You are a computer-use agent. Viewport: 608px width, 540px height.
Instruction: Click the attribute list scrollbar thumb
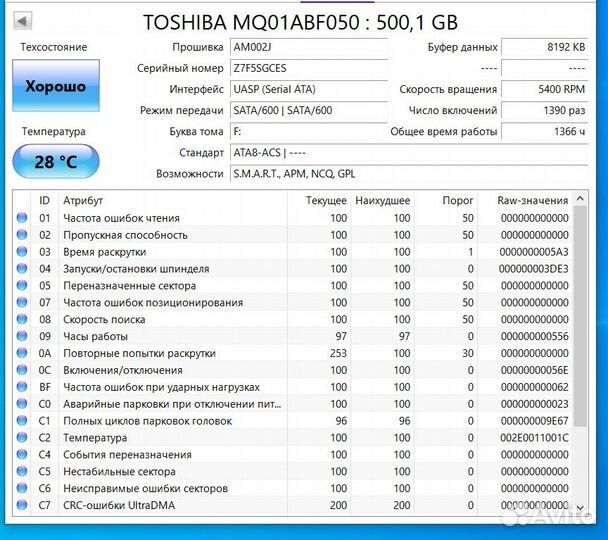coord(580,316)
